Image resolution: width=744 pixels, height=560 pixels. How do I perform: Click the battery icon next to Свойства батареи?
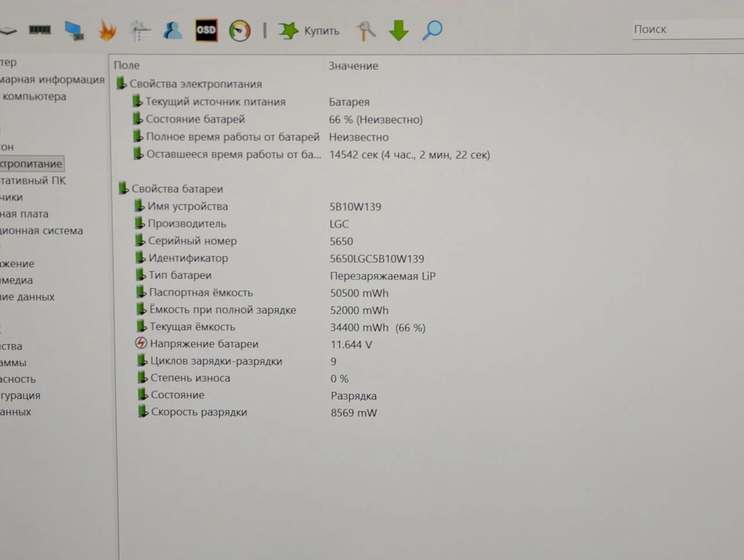(123, 188)
